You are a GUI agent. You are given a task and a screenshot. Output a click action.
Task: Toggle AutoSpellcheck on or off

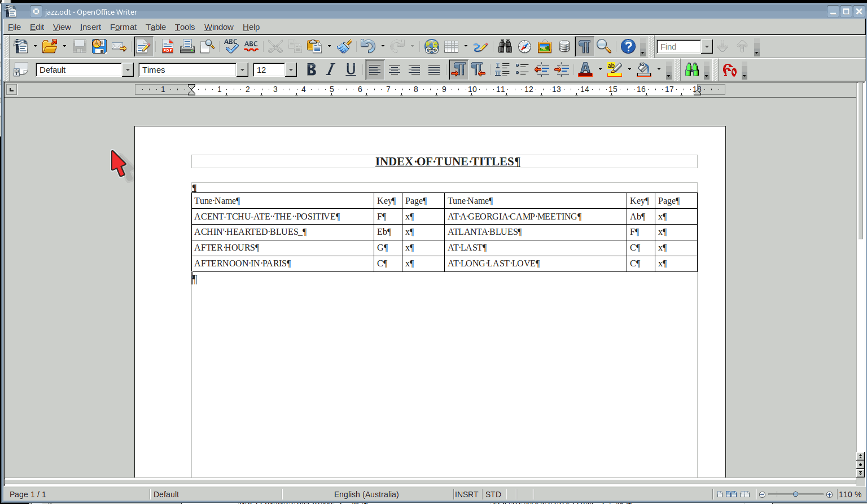tap(251, 46)
